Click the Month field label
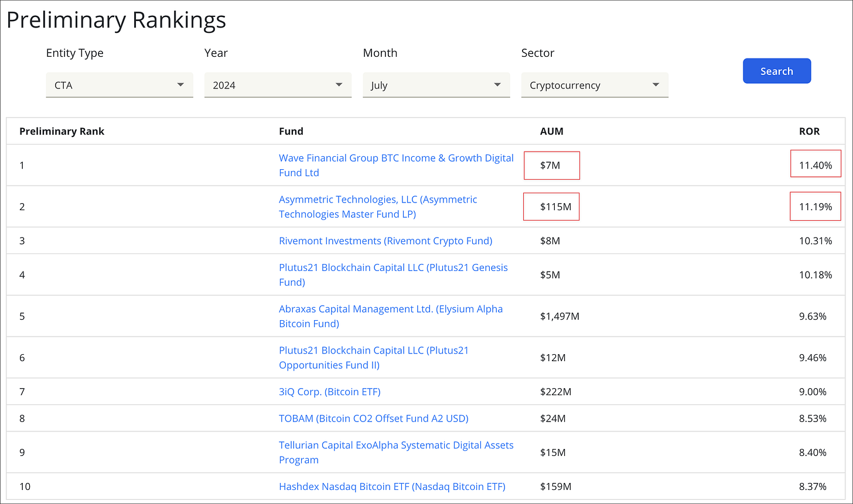Screen dimensions: 853x504 coord(380,53)
